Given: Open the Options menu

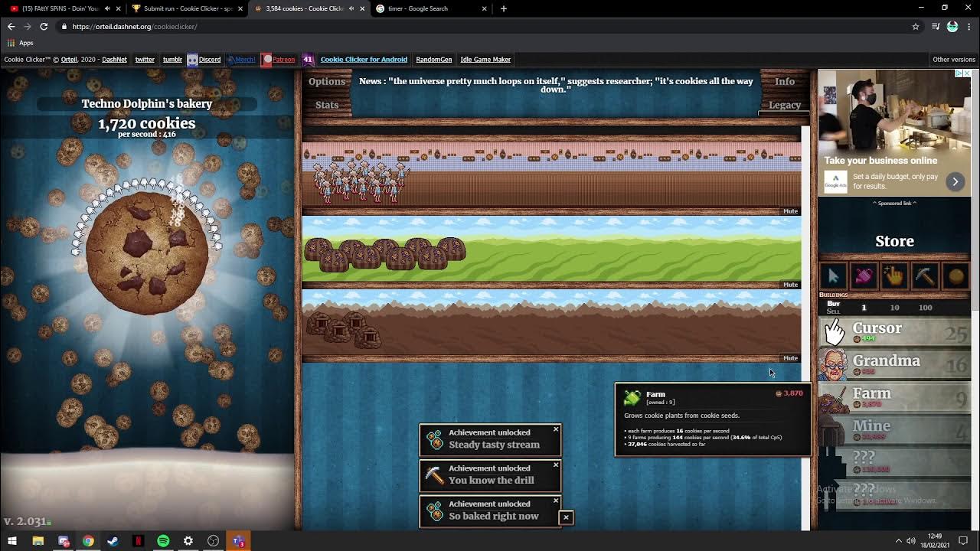Looking at the screenshot, I should tap(327, 81).
